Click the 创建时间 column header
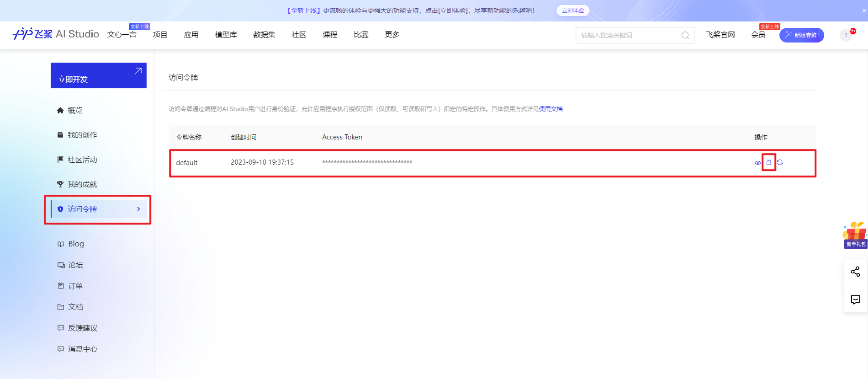Image resolution: width=868 pixels, height=379 pixels. (243, 137)
